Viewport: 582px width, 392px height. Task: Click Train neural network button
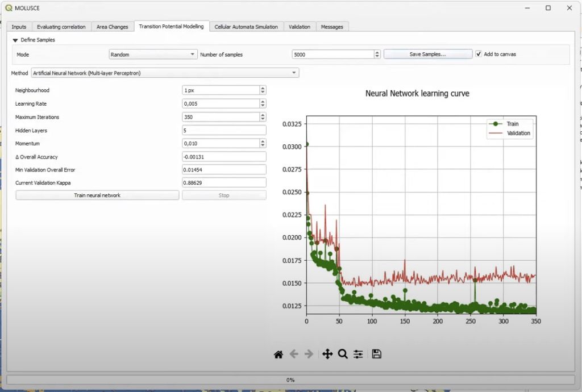click(97, 195)
